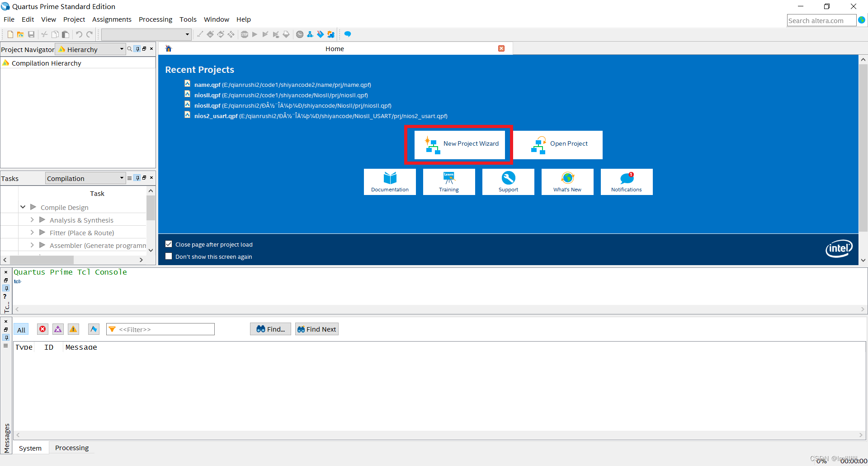This screenshot has height=466, width=868.
Task: Click the Save toolbar icon
Action: 31,34
